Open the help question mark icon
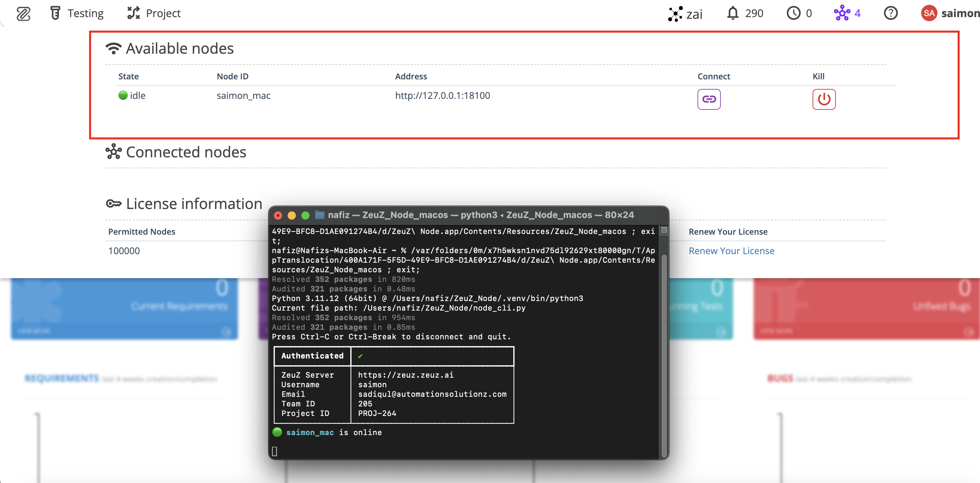The width and height of the screenshot is (980, 483). pos(891,13)
